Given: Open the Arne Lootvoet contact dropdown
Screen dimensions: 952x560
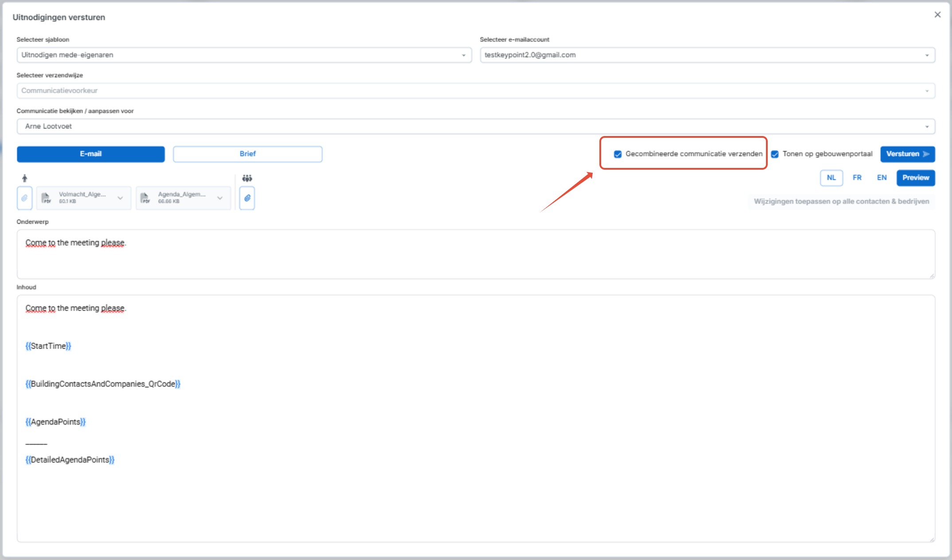Looking at the screenshot, I should click(475, 126).
